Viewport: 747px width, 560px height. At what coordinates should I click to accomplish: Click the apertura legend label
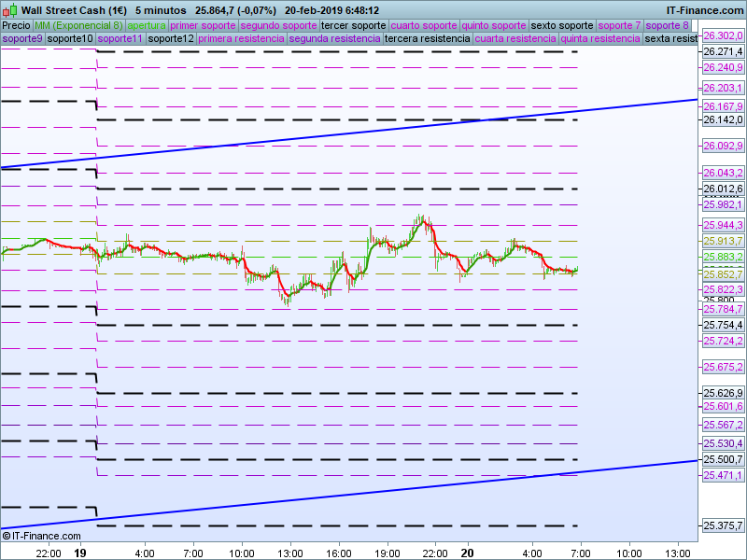point(147,25)
